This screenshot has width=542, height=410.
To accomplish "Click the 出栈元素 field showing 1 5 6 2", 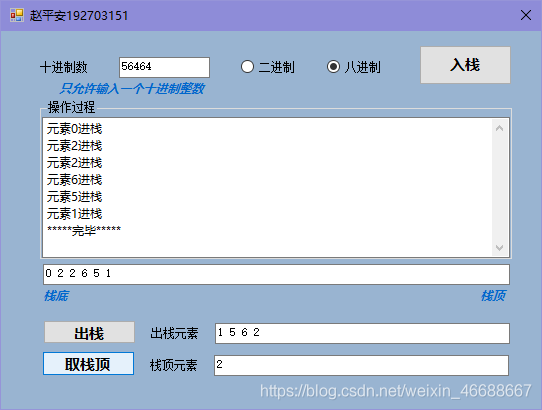I will click(362, 333).
